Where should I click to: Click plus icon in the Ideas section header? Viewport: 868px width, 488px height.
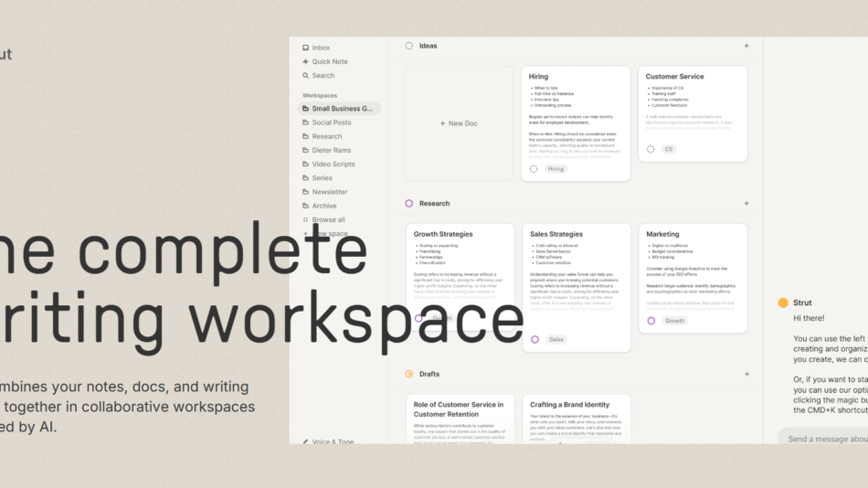(746, 46)
